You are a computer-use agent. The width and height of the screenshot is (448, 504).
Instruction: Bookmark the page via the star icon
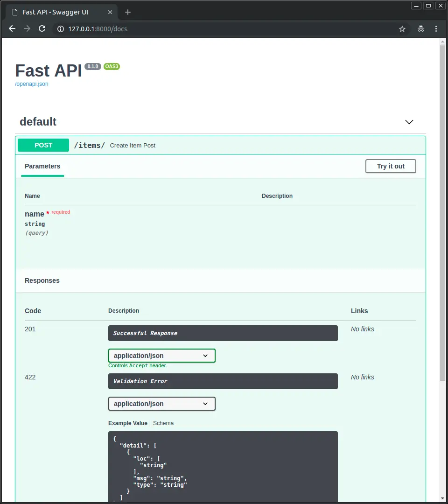click(x=402, y=28)
